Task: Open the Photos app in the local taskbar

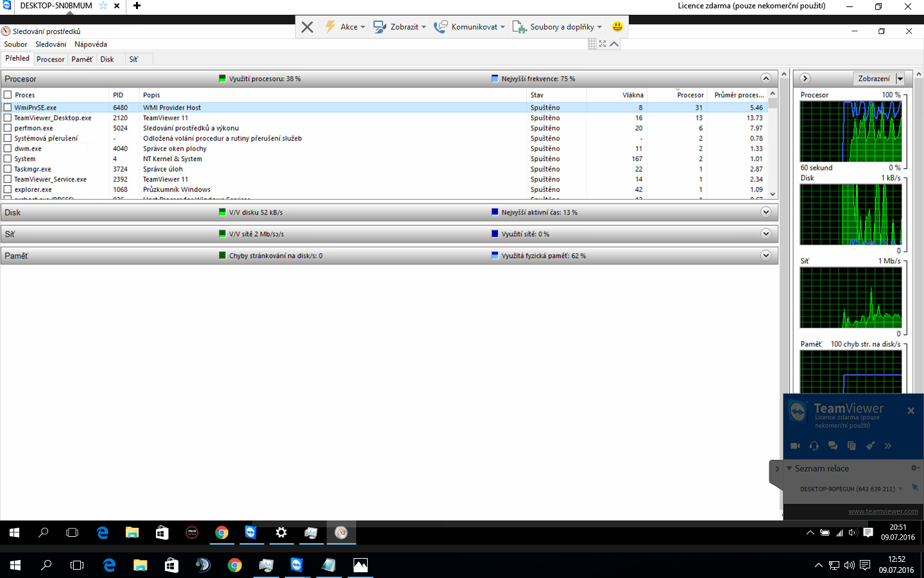Action: click(x=361, y=565)
